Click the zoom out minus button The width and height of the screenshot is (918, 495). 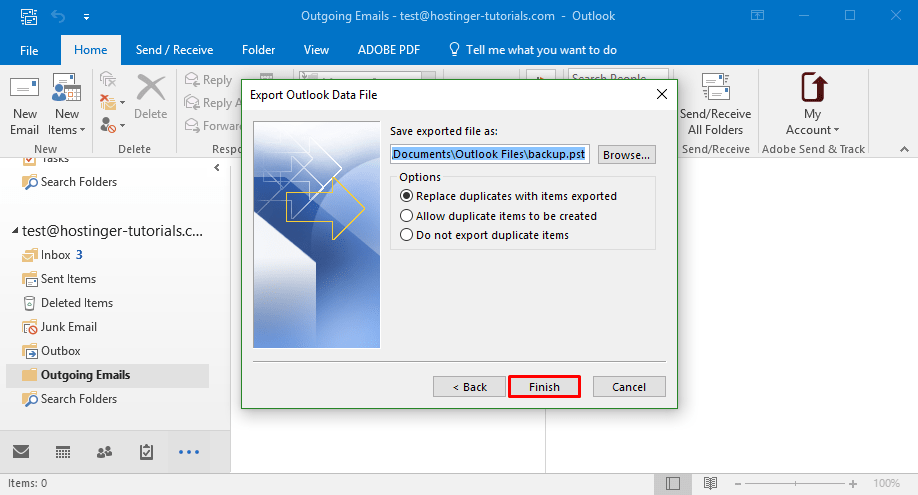pos(738,484)
